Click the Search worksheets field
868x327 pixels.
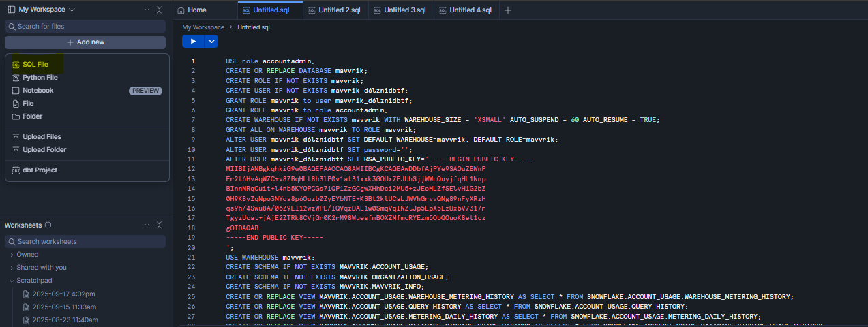(85, 242)
